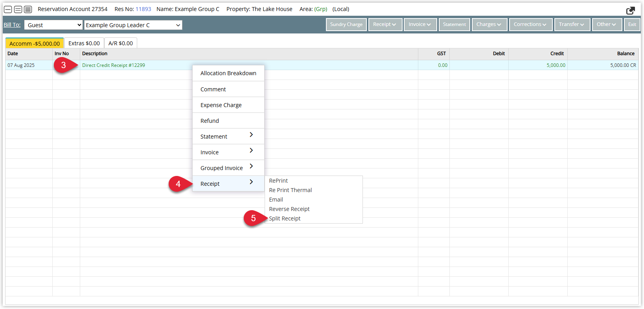Click the Sundry Charge button
644x309 pixels.
[346, 24]
